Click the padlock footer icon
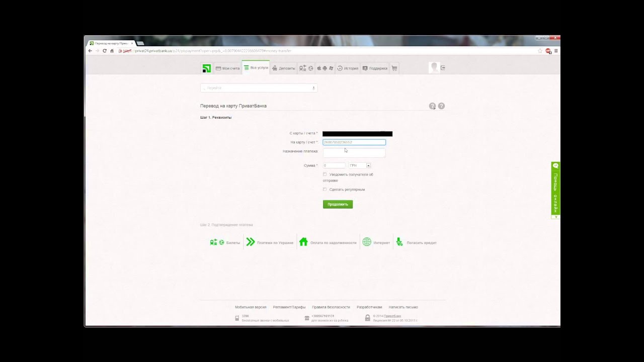The width and height of the screenshot is (644, 362). 367,318
